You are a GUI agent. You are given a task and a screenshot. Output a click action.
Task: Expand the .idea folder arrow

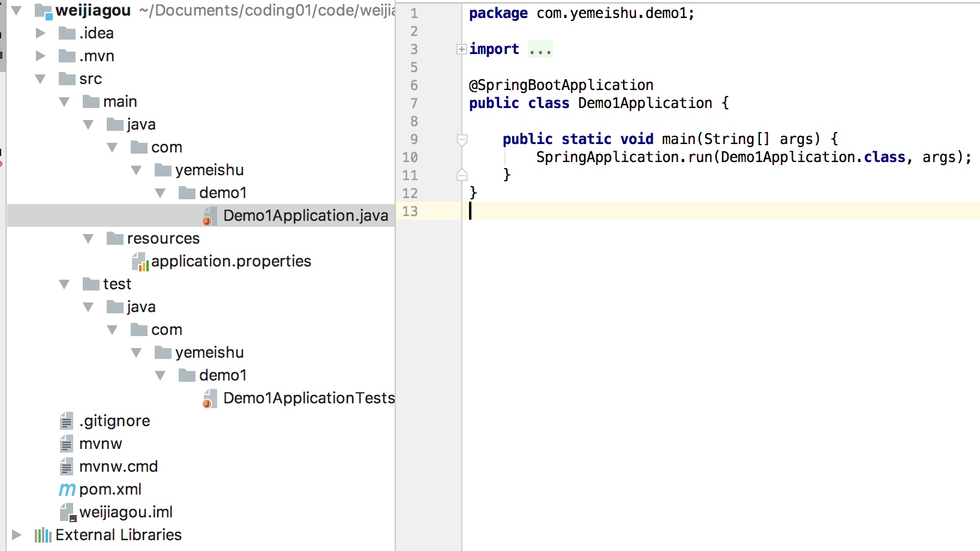tap(41, 33)
